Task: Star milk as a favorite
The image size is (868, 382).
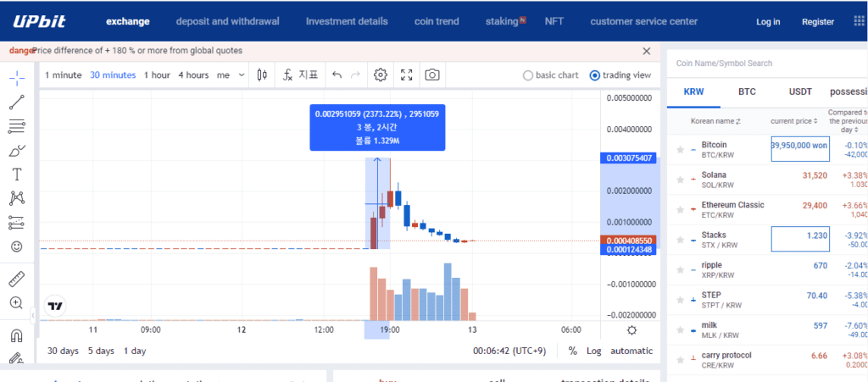Action: (x=680, y=330)
